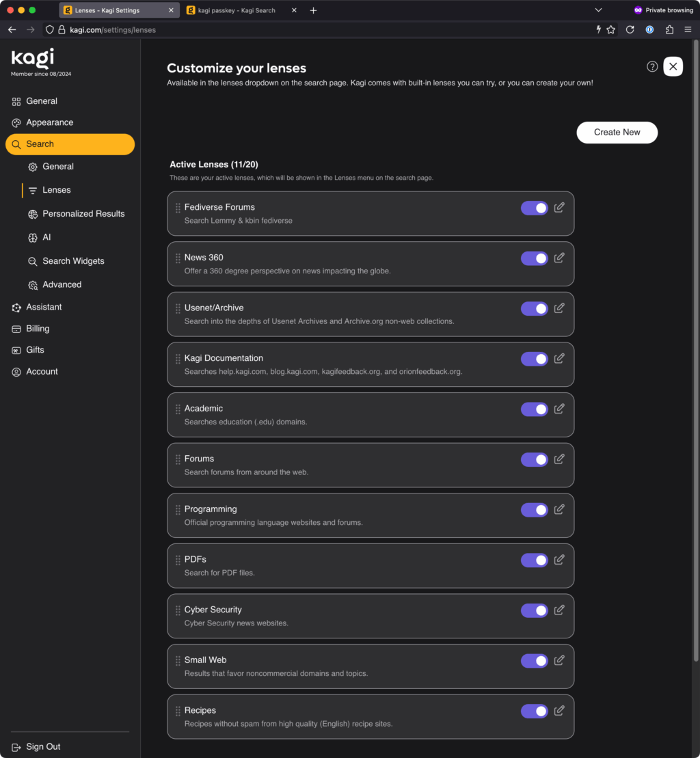Click the Kagi logo

point(33,59)
